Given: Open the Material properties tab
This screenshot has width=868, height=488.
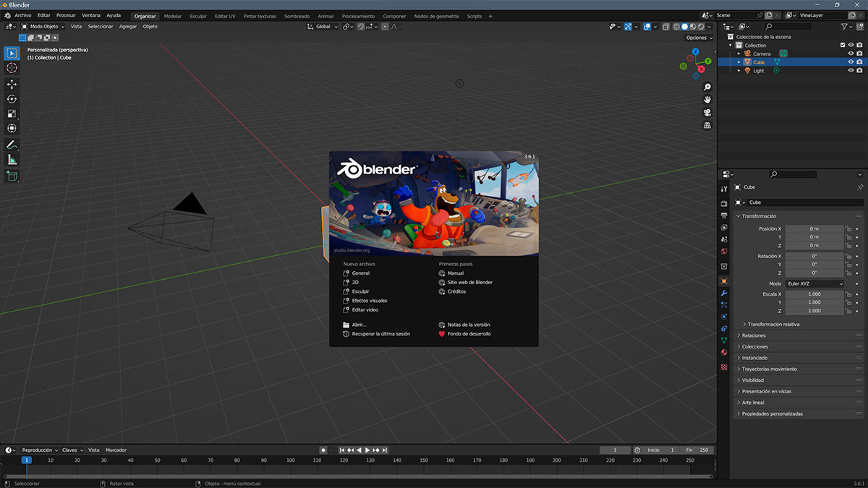Looking at the screenshot, I should 724,352.
